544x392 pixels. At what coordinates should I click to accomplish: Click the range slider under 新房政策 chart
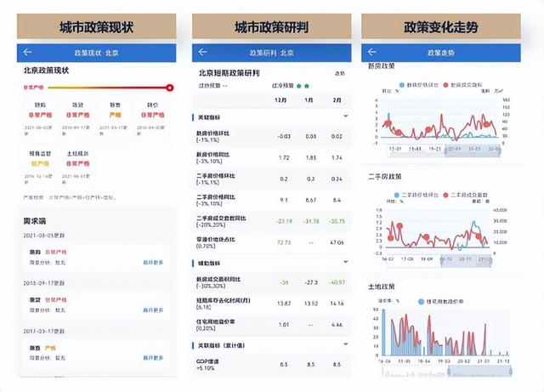pyautogui.click(x=473, y=151)
